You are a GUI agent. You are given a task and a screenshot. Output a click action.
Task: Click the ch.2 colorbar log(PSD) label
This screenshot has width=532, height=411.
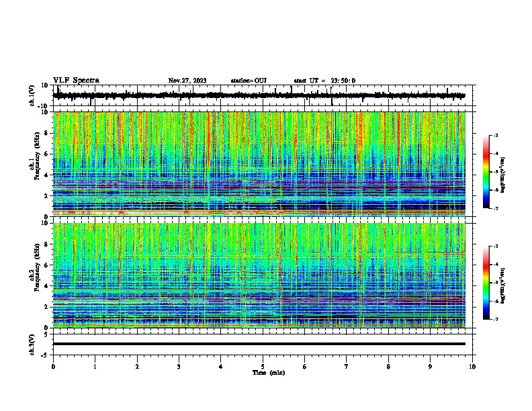click(x=502, y=285)
